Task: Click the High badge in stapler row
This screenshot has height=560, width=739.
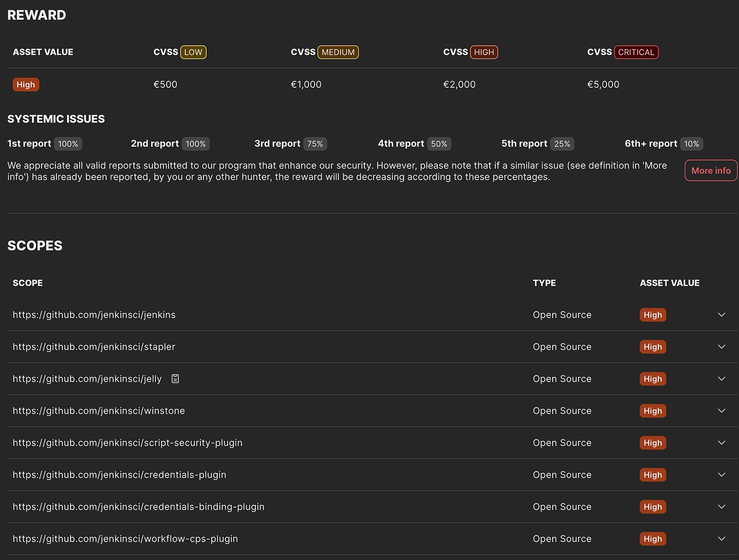Action: pos(653,347)
